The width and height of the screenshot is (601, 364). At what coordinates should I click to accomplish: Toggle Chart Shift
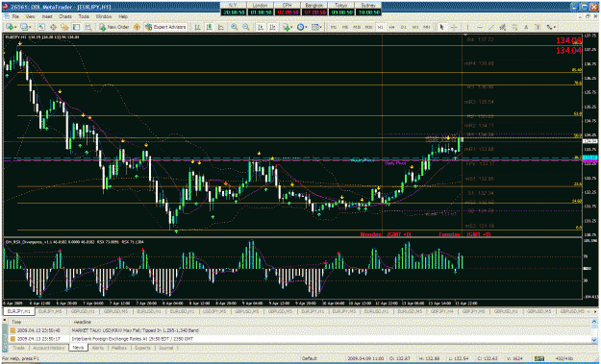pos(272,27)
